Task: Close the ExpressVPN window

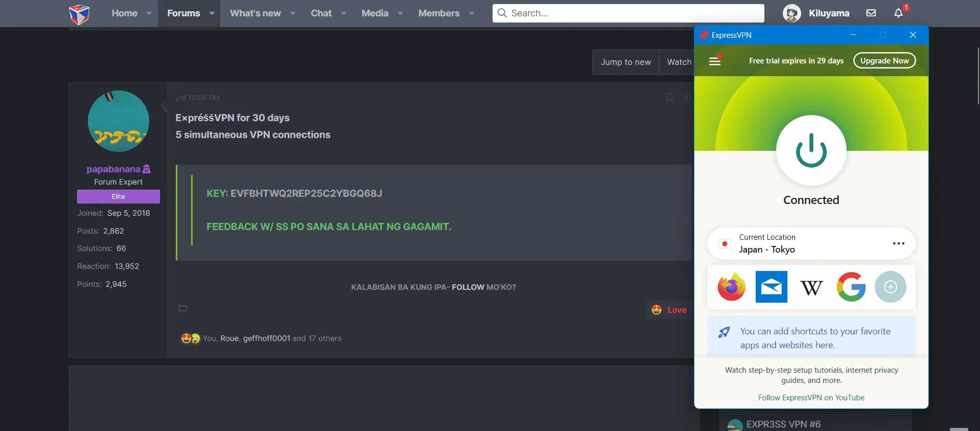Action: click(x=913, y=35)
